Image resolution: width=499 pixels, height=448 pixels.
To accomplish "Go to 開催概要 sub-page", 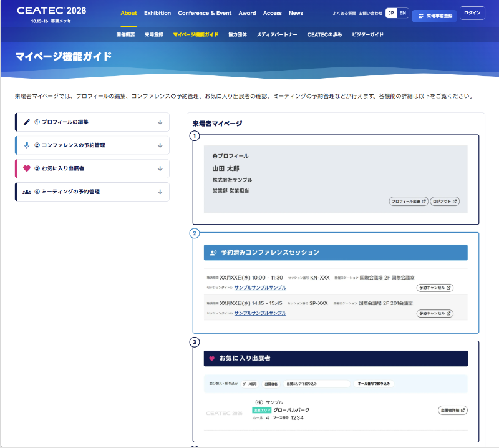I will coord(125,35).
